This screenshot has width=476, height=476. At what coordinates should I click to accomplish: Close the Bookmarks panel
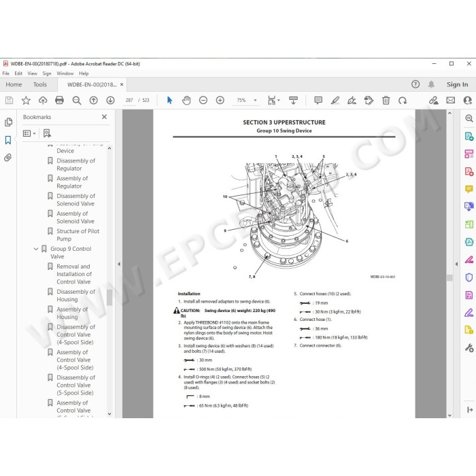[x=104, y=117]
